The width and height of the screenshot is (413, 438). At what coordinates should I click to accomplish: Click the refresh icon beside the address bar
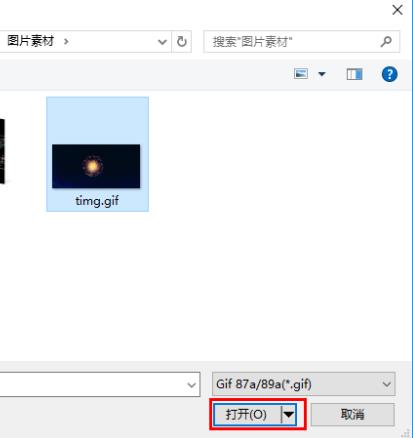pyautogui.click(x=182, y=42)
